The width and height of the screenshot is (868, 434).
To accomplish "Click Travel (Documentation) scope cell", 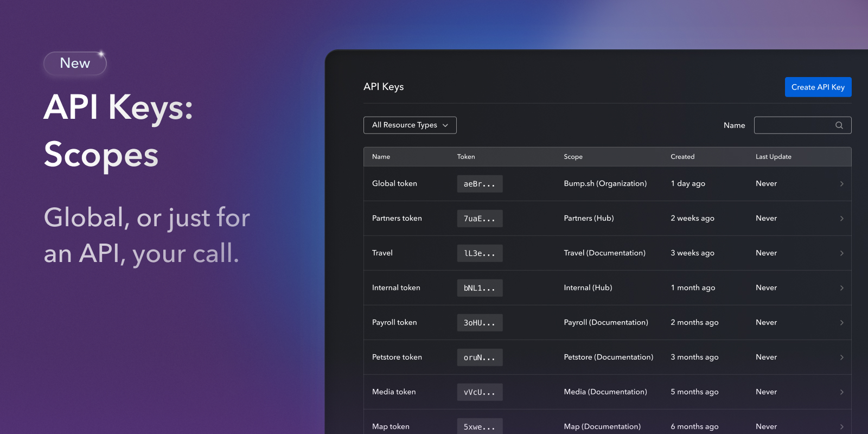I will tap(605, 253).
